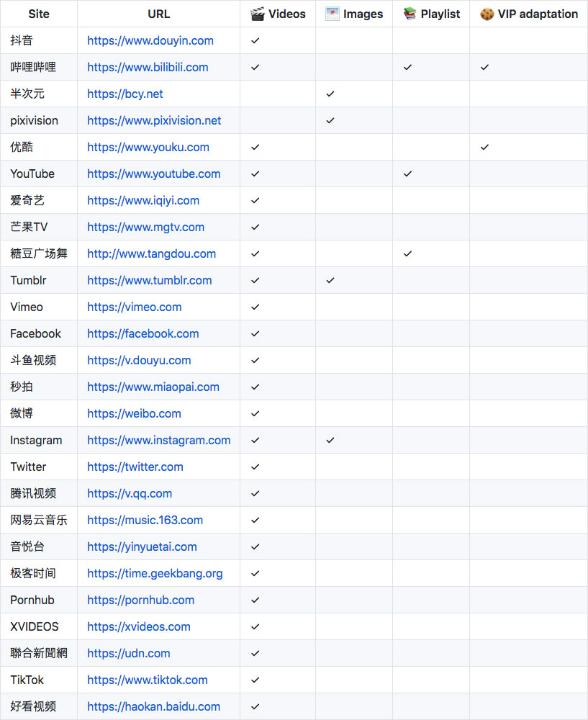Select the Facebook site name cell
Image resolution: width=588 pixels, height=720 pixels.
[x=39, y=333]
